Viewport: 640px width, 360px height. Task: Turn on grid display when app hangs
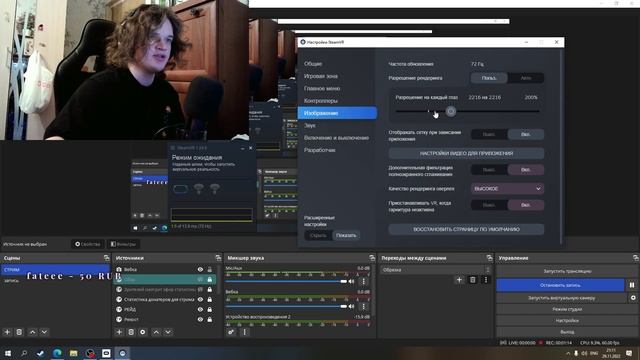click(526, 134)
